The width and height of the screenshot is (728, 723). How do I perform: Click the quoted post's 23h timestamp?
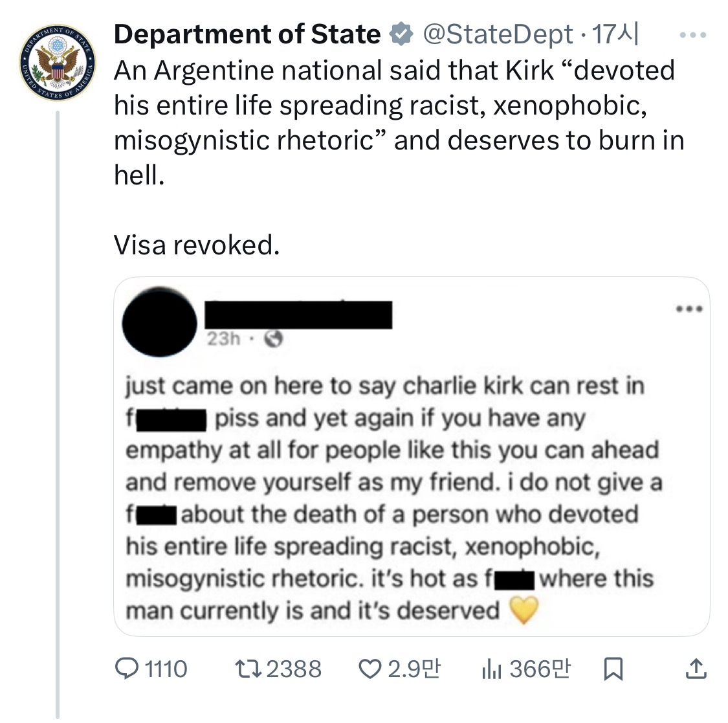[x=223, y=339]
